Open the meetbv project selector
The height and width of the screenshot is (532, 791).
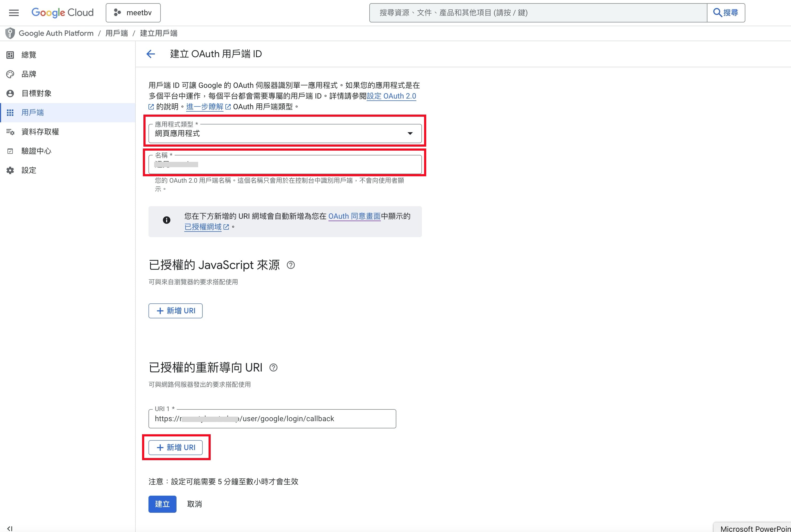coord(133,13)
